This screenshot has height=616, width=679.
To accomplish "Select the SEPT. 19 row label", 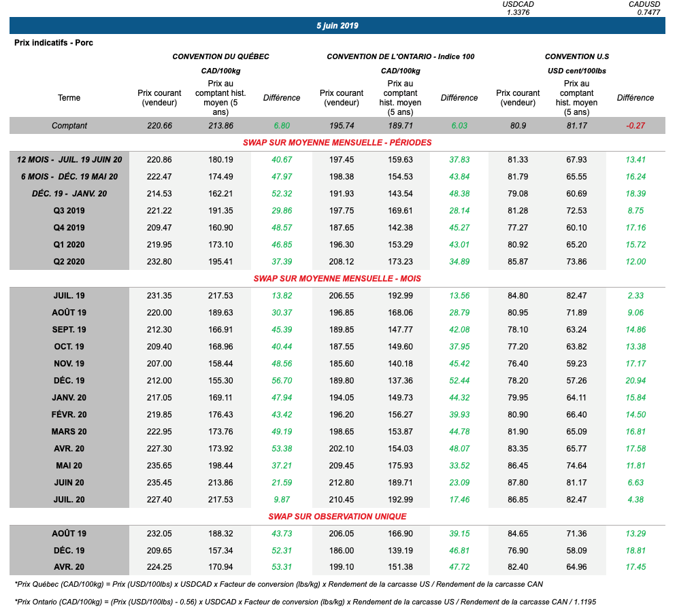I will click(69, 330).
